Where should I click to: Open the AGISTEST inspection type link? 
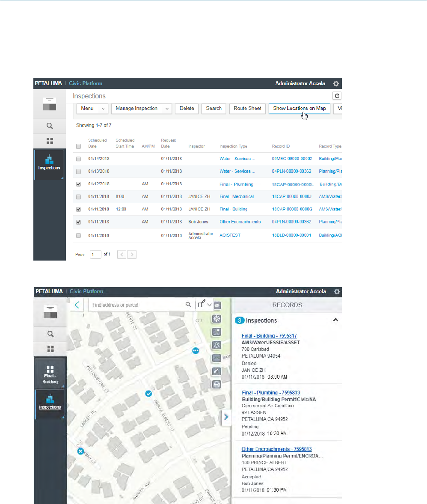tap(230, 235)
